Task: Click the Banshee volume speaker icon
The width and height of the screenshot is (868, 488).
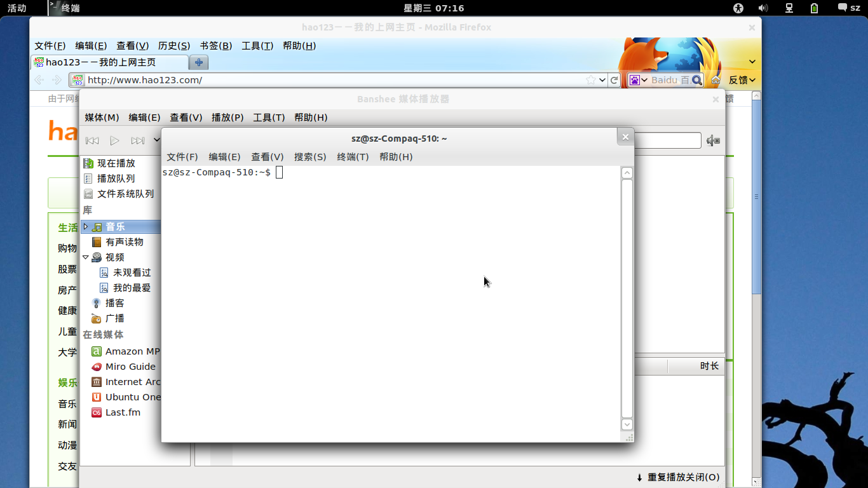Action: [713, 140]
